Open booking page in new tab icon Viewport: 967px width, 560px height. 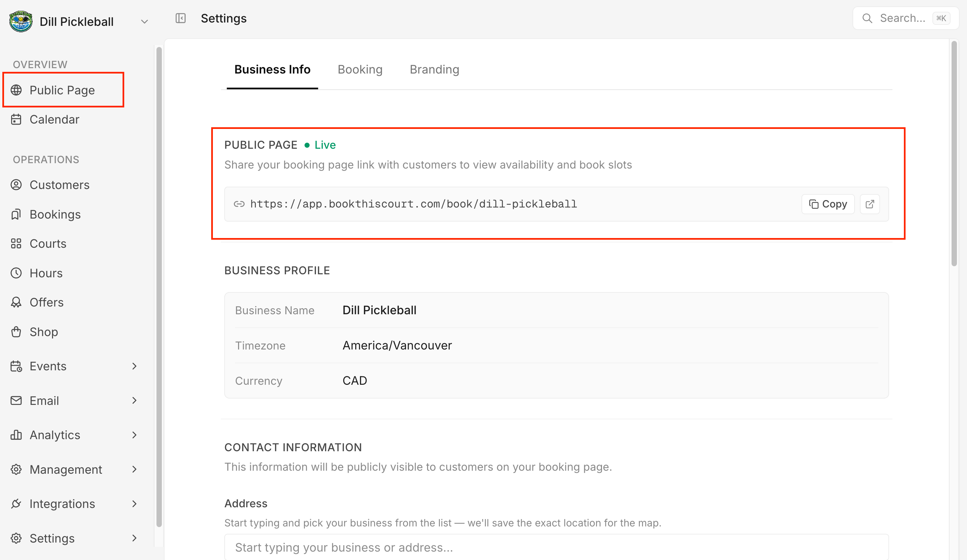coord(870,204)
